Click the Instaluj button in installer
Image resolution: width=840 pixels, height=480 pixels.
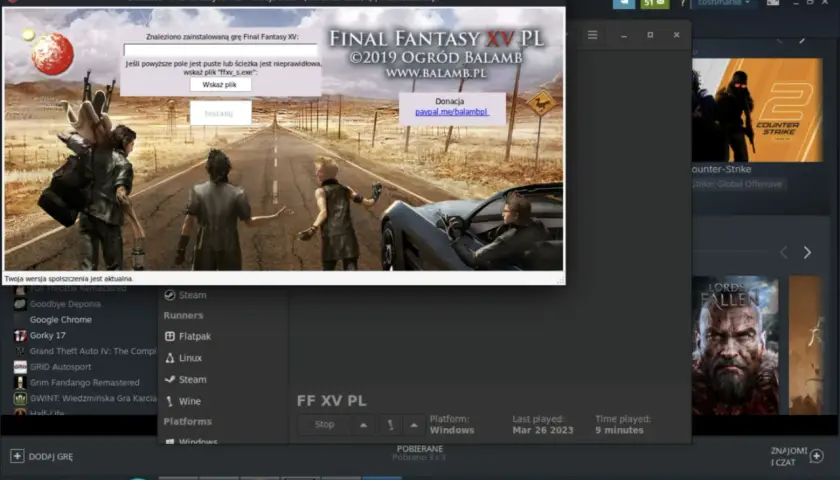pyautogui.click(x=220, y=113)
